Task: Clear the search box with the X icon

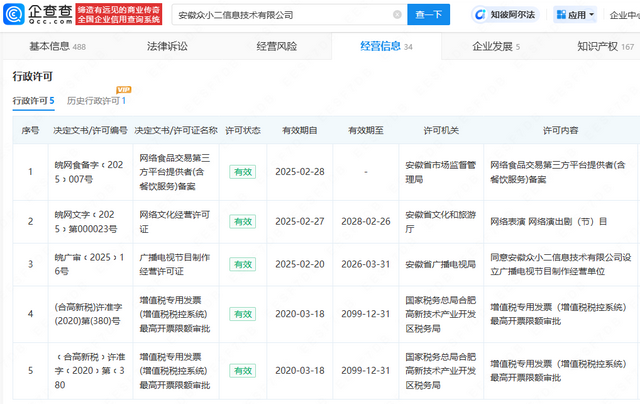Action: click(x=370, y=16)
